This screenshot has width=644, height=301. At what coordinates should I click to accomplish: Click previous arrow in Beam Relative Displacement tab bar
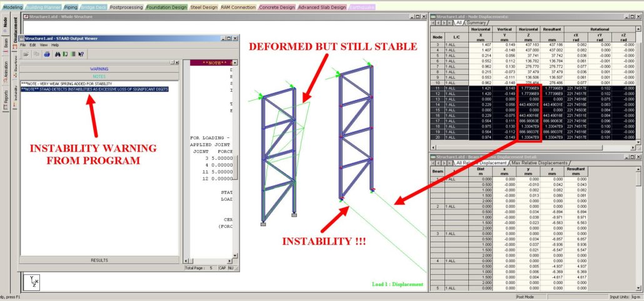point(439,163)
